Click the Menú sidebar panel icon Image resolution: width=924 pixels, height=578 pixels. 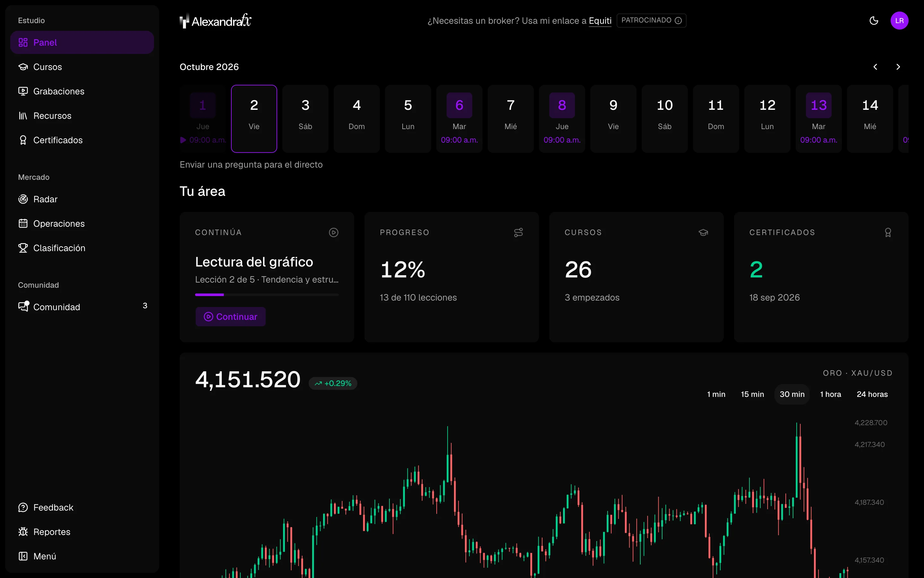coord(23,556)
